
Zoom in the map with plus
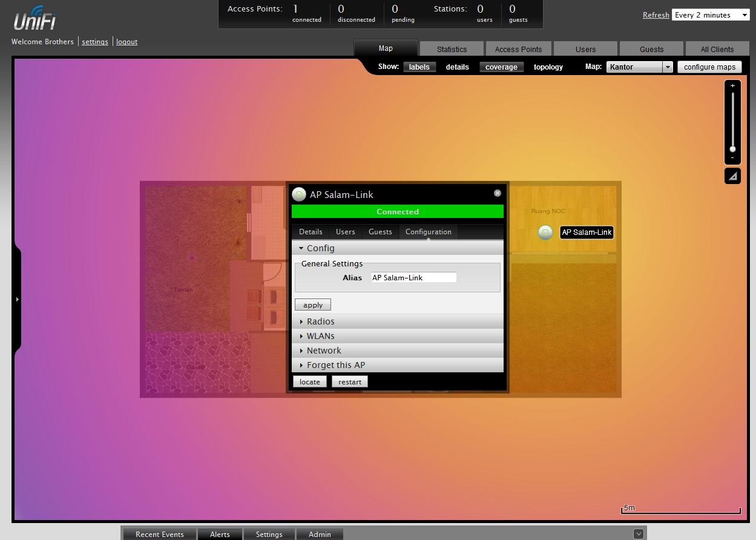pos(732,86)
